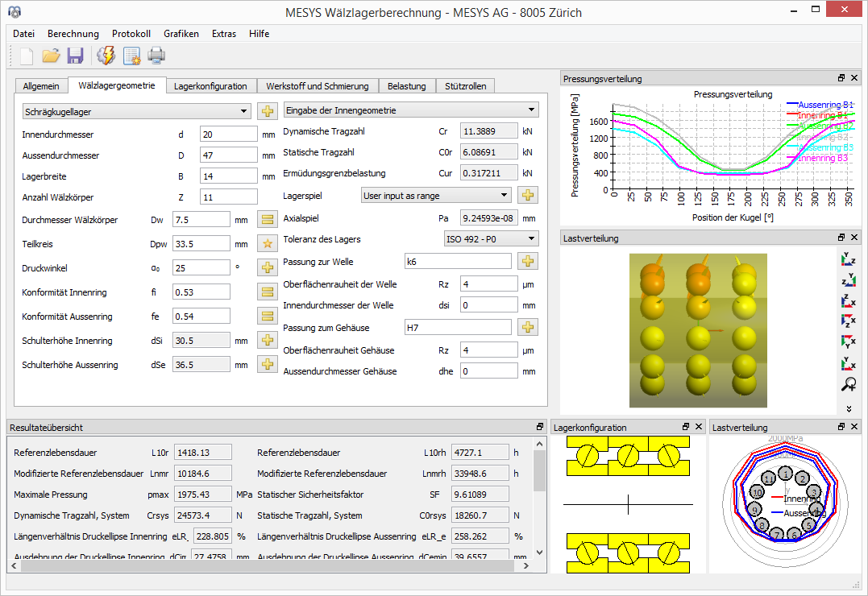868x596 pixels.
Task: Save the calculation with the floppy icon
Action: pos(75,56)
